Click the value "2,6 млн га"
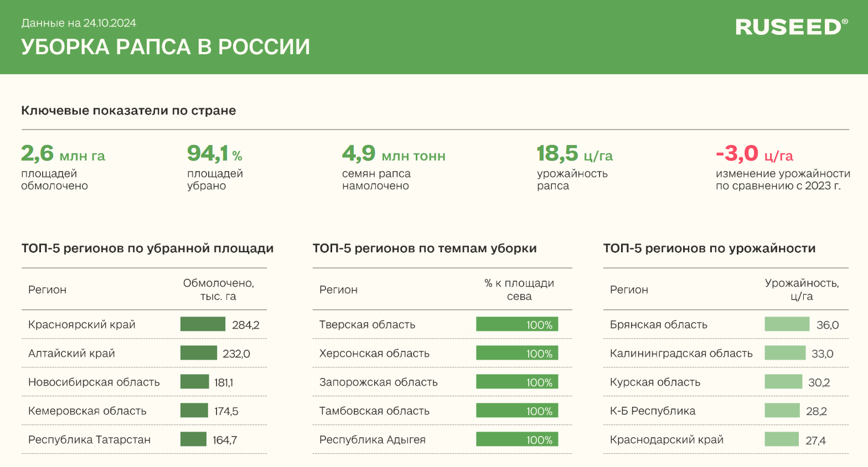Image resolution: width=868 pixels, height=467 pixels. (63, 153)
